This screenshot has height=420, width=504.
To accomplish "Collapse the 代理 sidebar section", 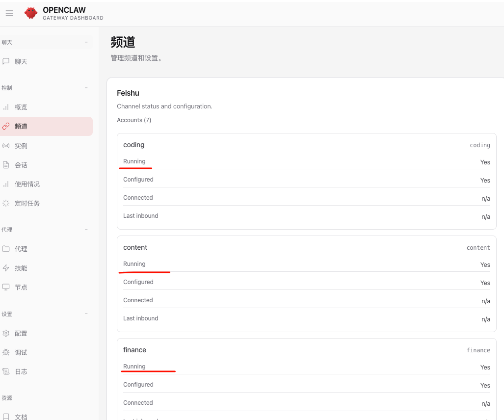I will tap(86, 230).
